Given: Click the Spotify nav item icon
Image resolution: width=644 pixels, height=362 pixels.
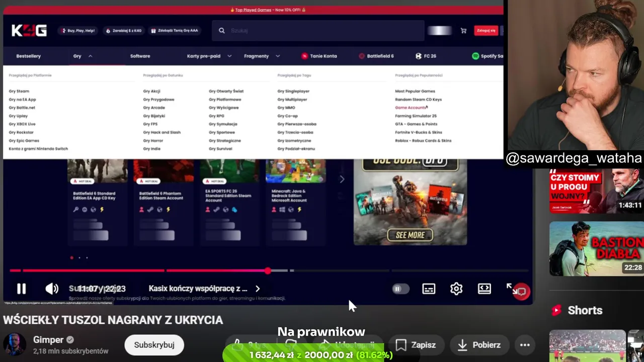Looking at the screenshot, I should (x=475, y=56).
